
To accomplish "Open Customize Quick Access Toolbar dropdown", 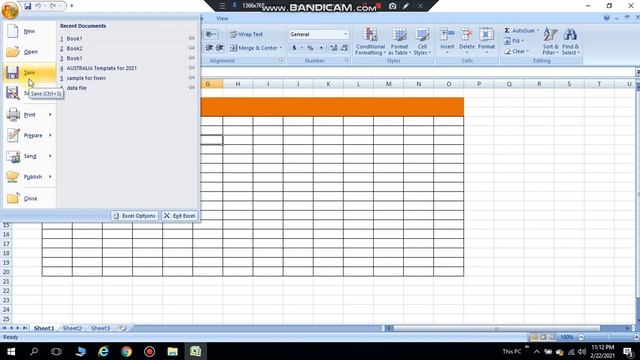I will click(72, 6).
